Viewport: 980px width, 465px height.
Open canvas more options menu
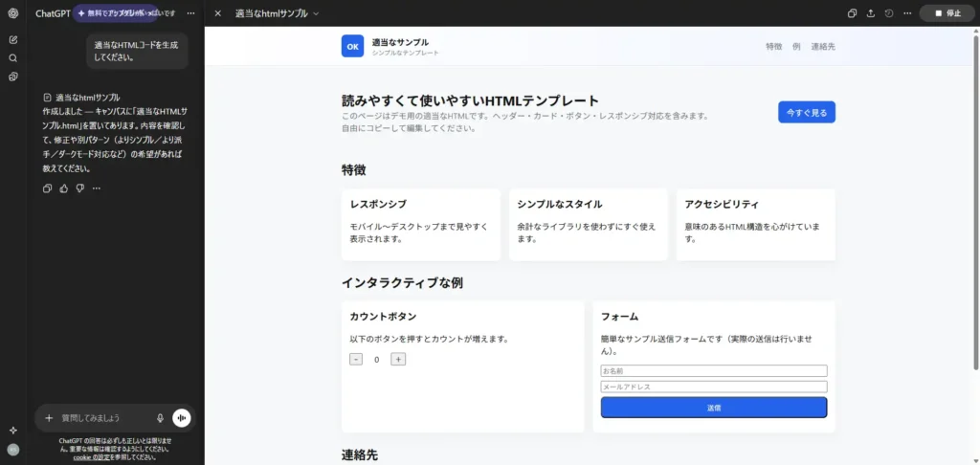[907, 13]
